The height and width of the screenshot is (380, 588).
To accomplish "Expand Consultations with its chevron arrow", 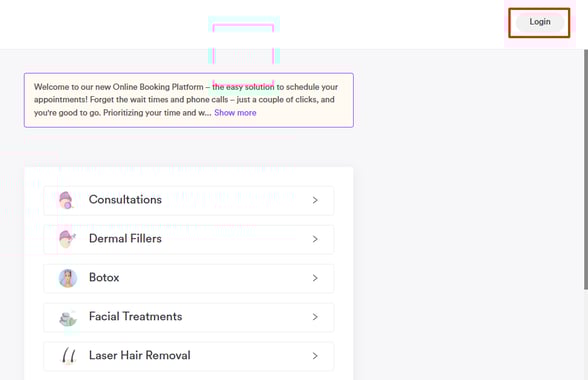I will point(315,200).
